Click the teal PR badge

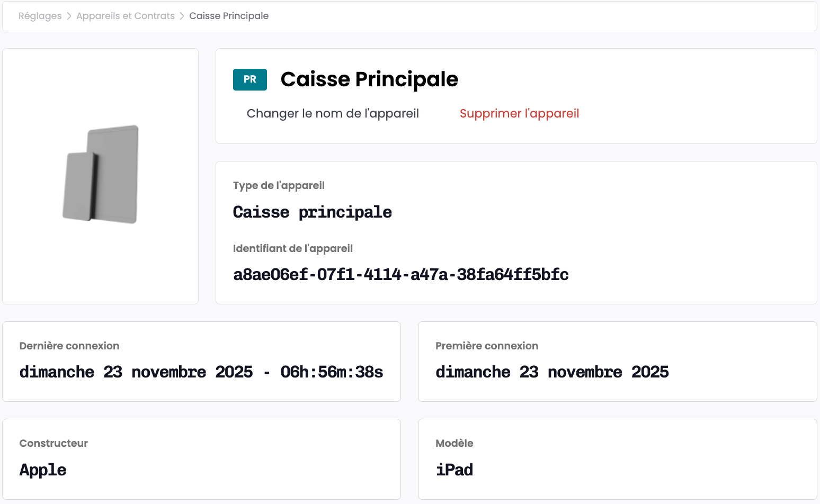pyautogui.click(x=250, y=79)
